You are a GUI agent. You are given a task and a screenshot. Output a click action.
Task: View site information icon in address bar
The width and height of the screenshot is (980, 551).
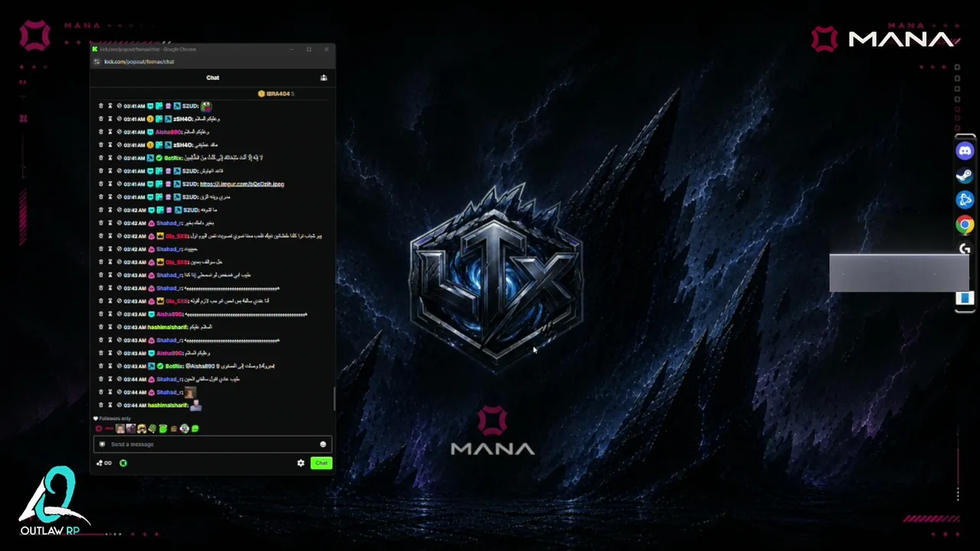pos(96,61)
